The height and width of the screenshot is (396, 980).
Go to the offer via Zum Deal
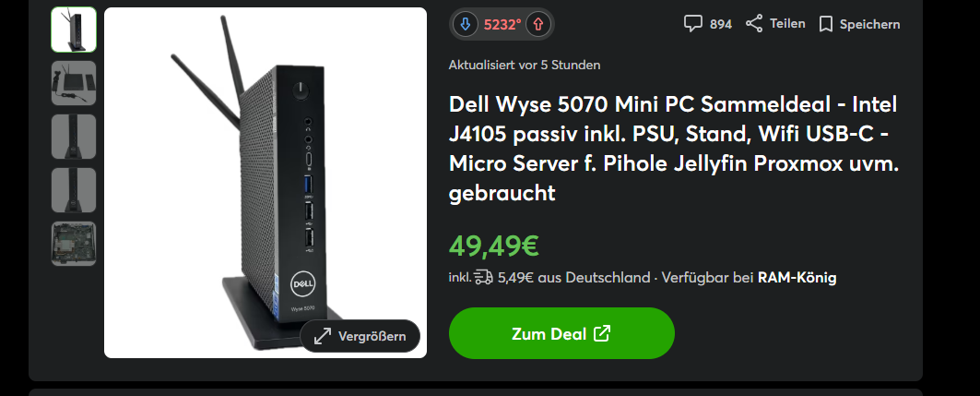561,333
